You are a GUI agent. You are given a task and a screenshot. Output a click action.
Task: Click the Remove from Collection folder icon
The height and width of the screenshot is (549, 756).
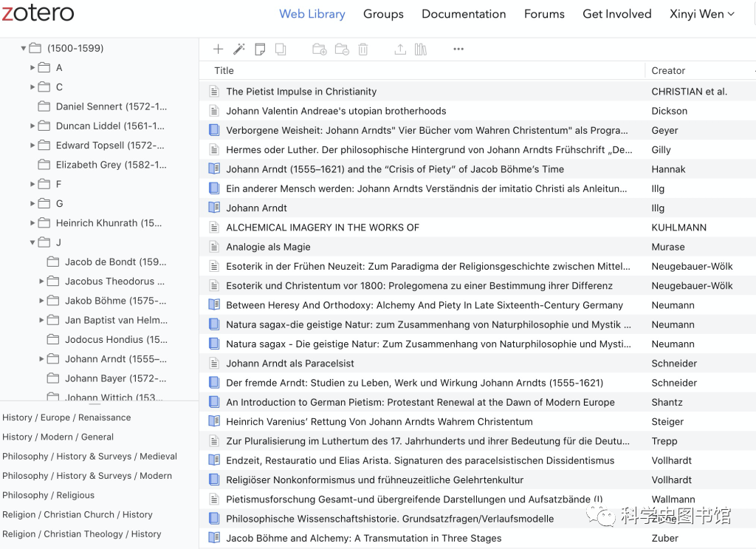342,50
